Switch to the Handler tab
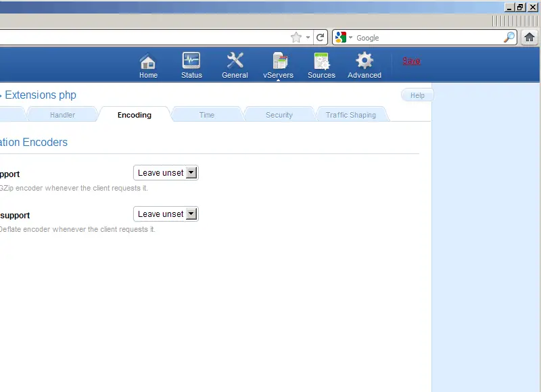 (63, 115)
